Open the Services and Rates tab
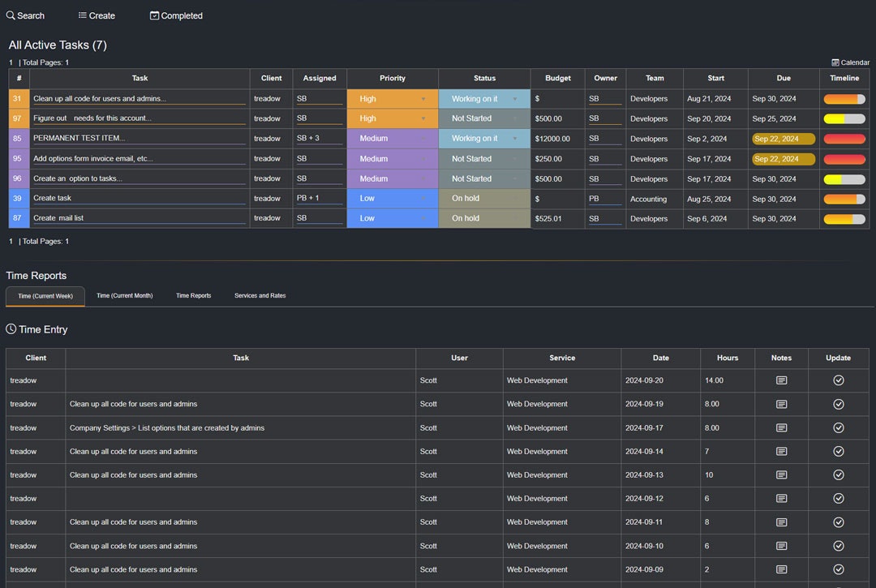The height and width of the screenshot is (588, 876). click(x=260, y=295)
